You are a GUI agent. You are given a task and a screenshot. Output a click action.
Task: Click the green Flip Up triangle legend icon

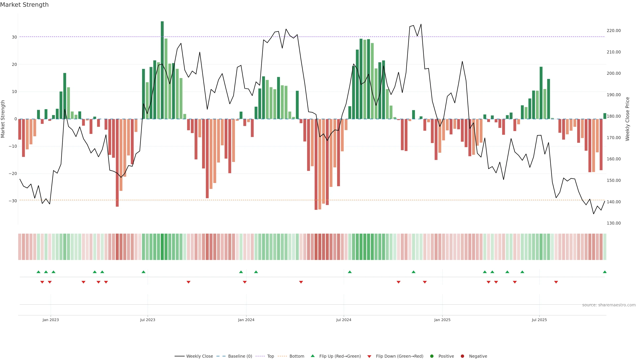tap(312, 356)
